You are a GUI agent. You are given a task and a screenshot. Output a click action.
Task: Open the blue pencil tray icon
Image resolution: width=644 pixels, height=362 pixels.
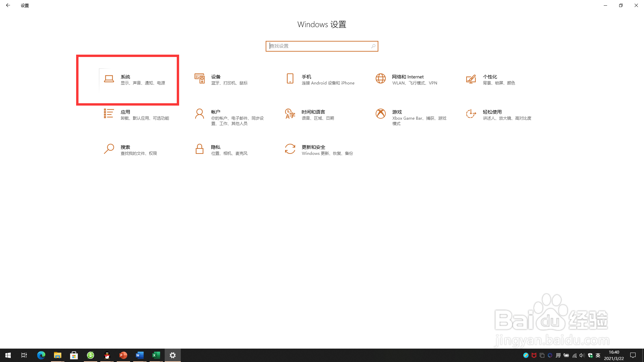pos(526,355)
